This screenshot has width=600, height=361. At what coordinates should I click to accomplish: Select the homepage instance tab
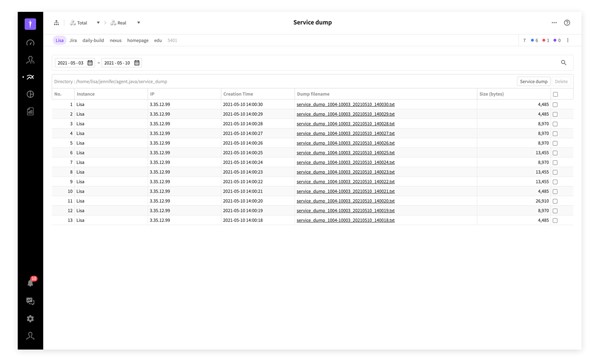point(138,40)
